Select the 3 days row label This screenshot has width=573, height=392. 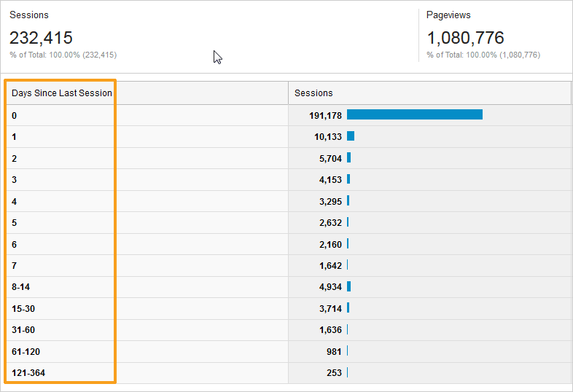click(x=14, y=180)
